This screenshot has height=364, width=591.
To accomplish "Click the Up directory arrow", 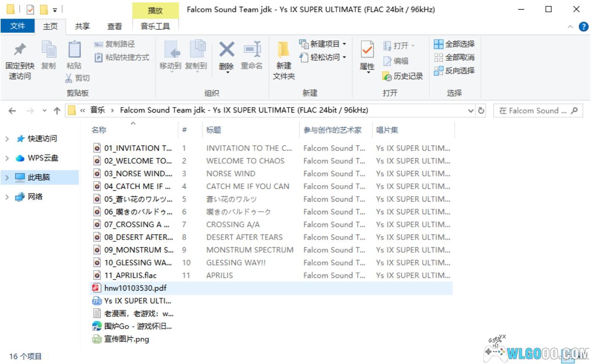I will tap(57, 111).
